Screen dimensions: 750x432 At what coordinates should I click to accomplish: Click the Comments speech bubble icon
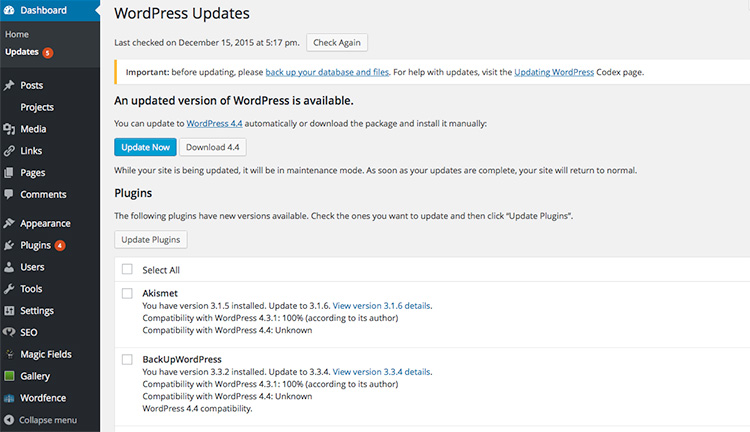coord(9,194)
